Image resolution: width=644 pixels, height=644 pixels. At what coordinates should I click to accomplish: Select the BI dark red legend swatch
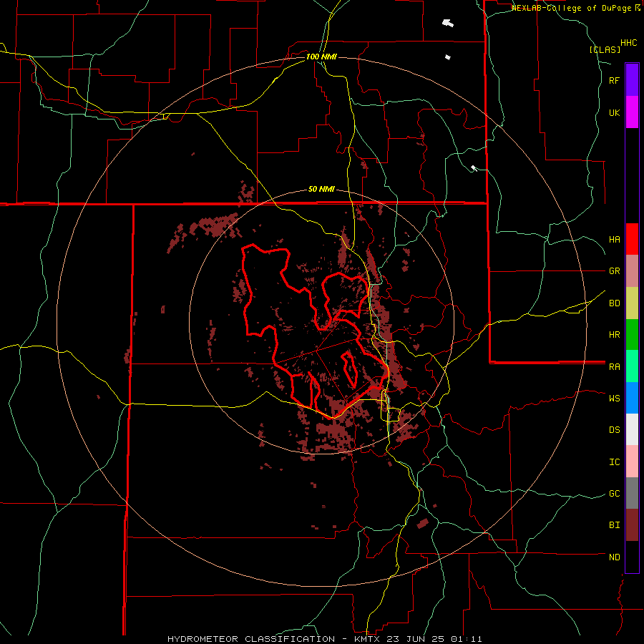pos(632,525)
